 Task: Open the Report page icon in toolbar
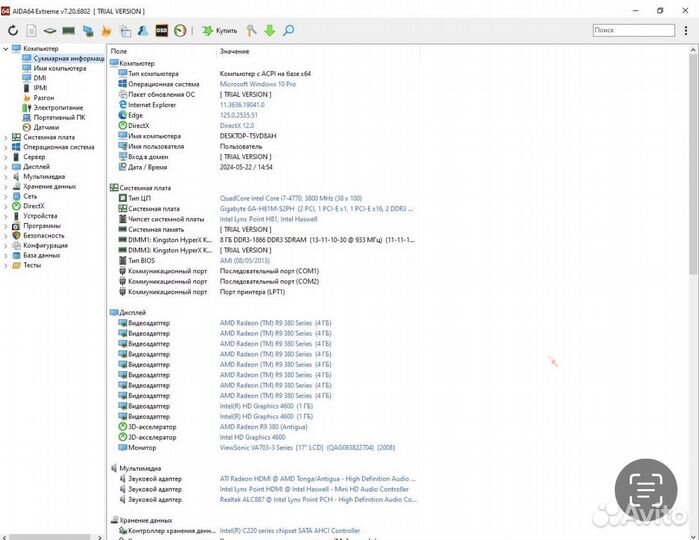click(x=31, y=30)
